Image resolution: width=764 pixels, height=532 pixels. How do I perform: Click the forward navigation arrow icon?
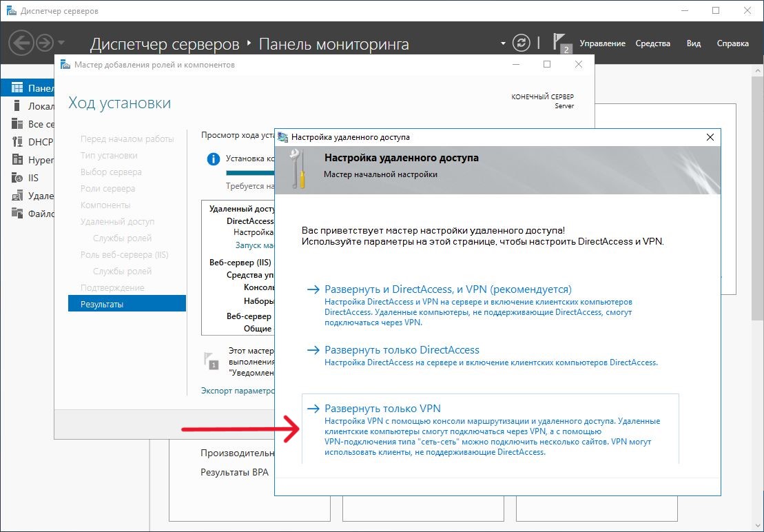click(x=45, y=43)
